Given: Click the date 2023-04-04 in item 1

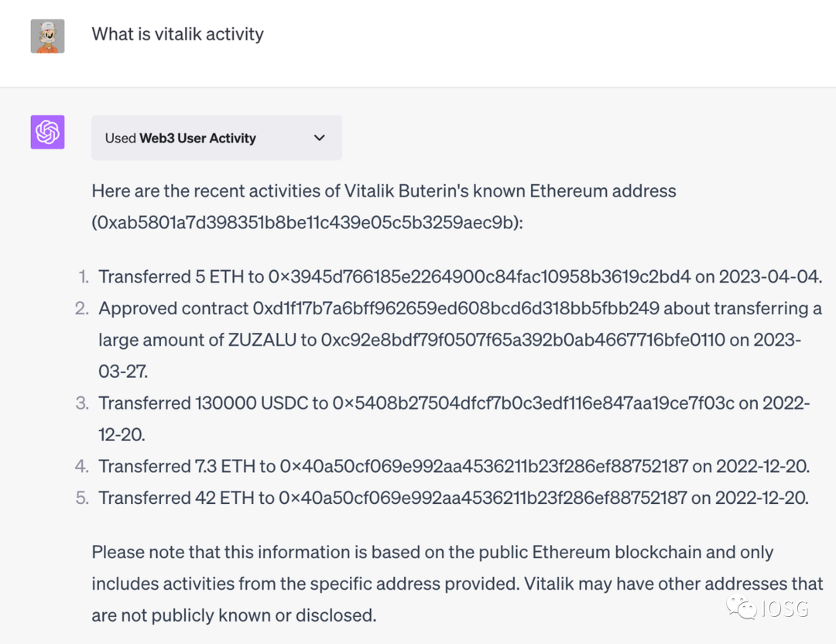Looking at the screenshot, I should tap(769, 276).
